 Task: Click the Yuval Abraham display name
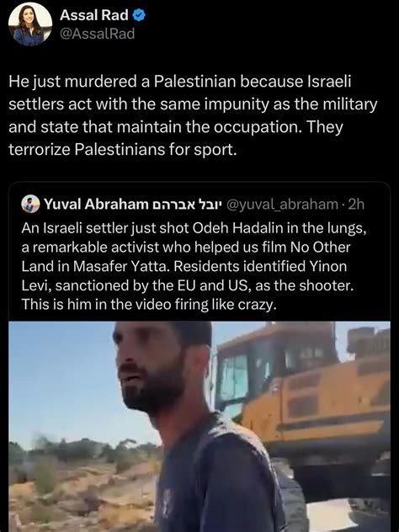96,205
